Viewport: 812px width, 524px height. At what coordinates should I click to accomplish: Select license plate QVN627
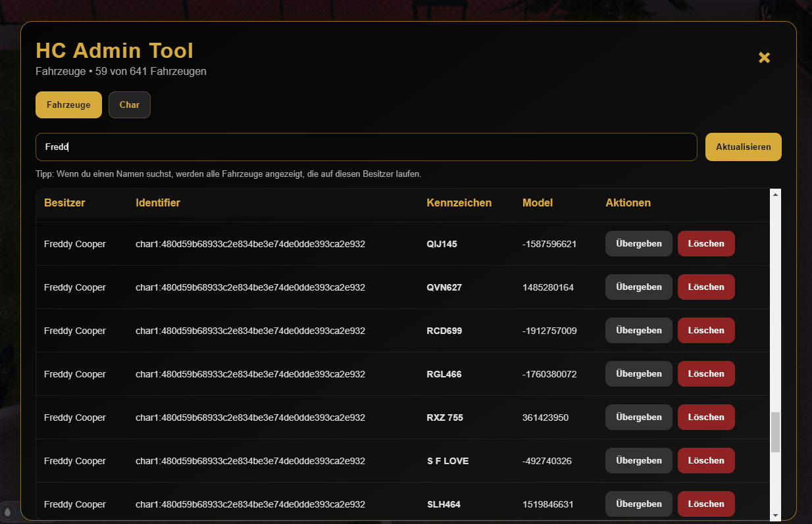(x=444, y=287)
